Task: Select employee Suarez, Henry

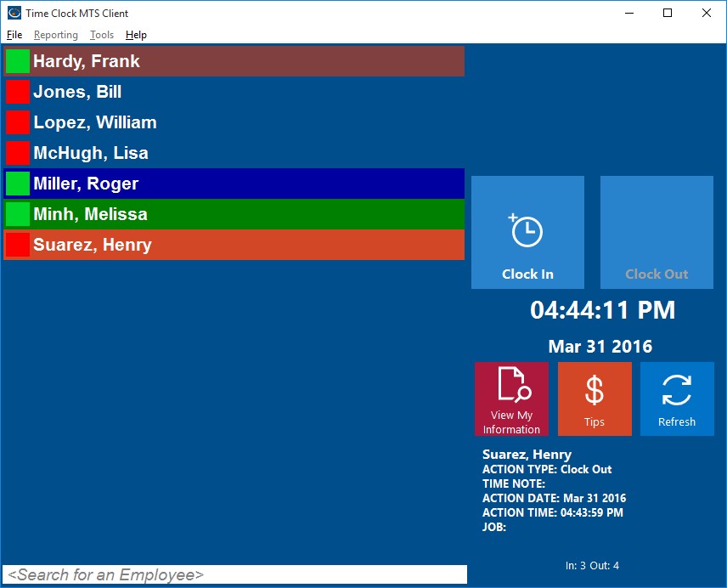Action: point(234,245)
